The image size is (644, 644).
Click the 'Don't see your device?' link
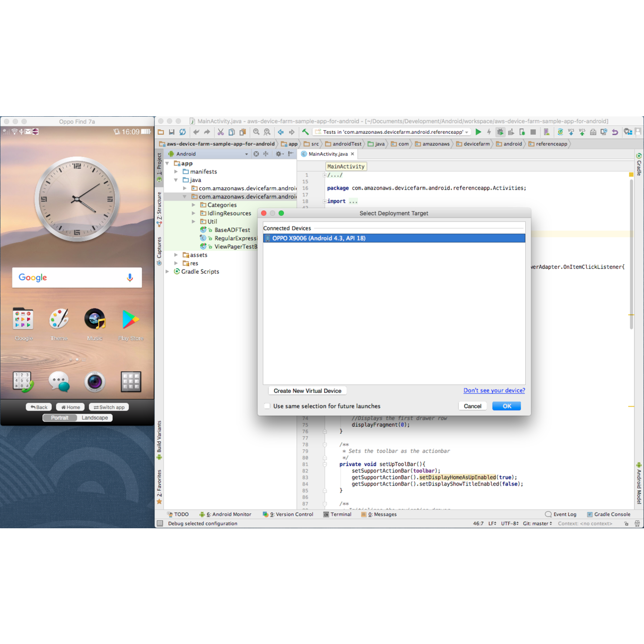click(494, 390)
